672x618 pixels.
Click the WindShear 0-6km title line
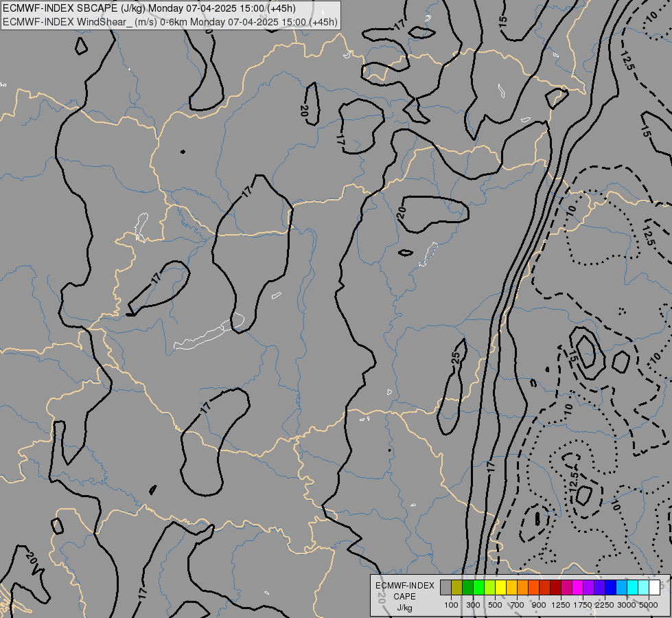click(x=170, y=22)
